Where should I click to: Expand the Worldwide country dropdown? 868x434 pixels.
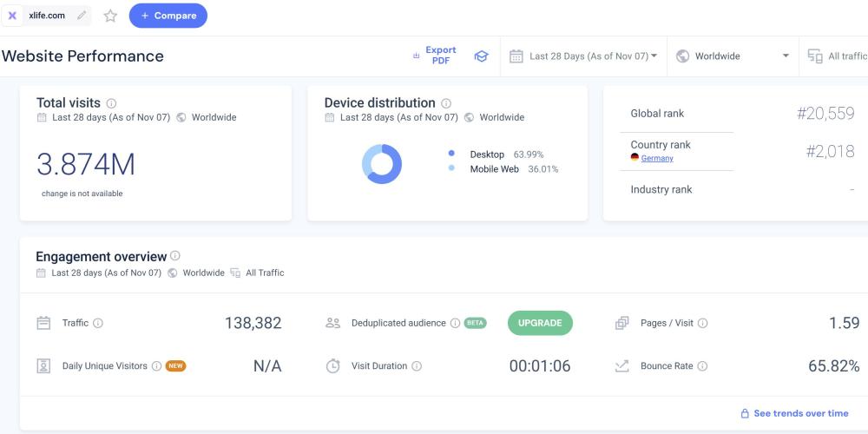(x=733, y=56)
